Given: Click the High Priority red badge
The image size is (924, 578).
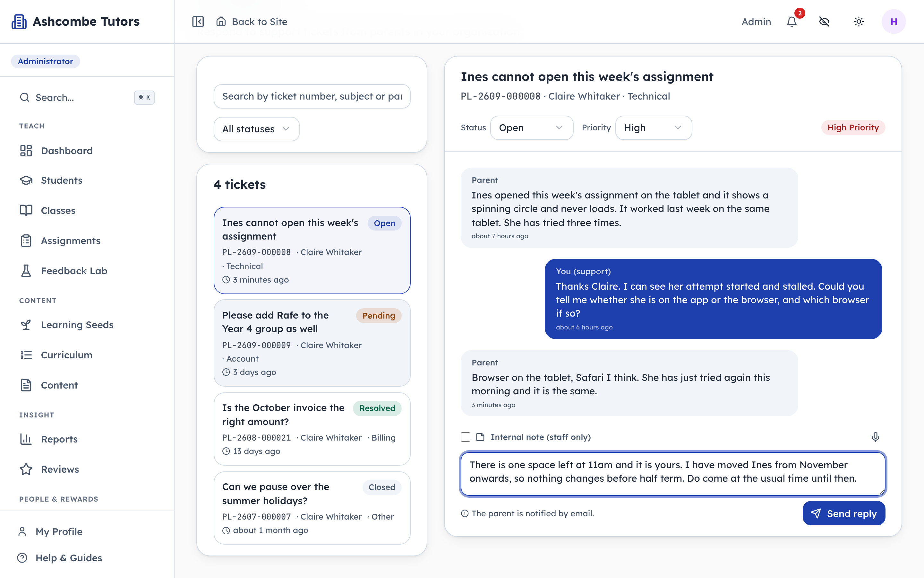Looking at the screenshot, I should (853, 127).
